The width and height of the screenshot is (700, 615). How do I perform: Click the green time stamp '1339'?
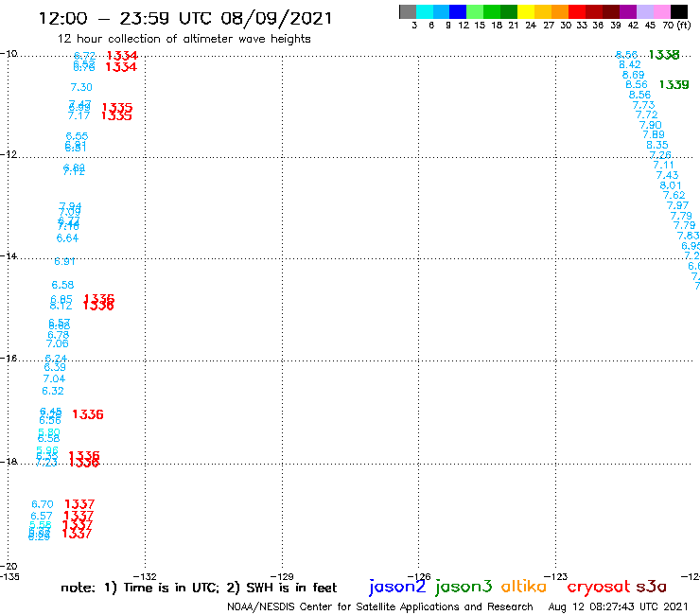(x=674, y=84)
